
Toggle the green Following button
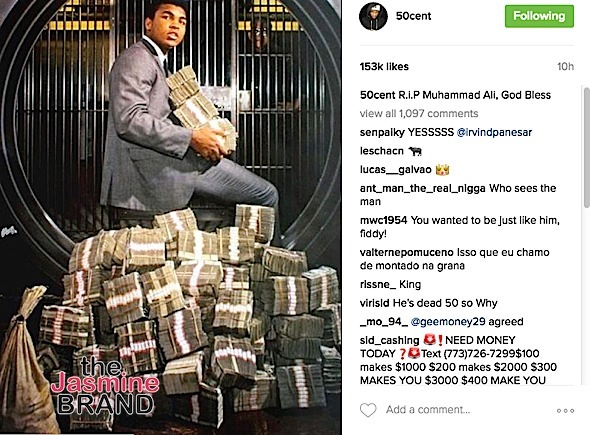pos(539,16)
